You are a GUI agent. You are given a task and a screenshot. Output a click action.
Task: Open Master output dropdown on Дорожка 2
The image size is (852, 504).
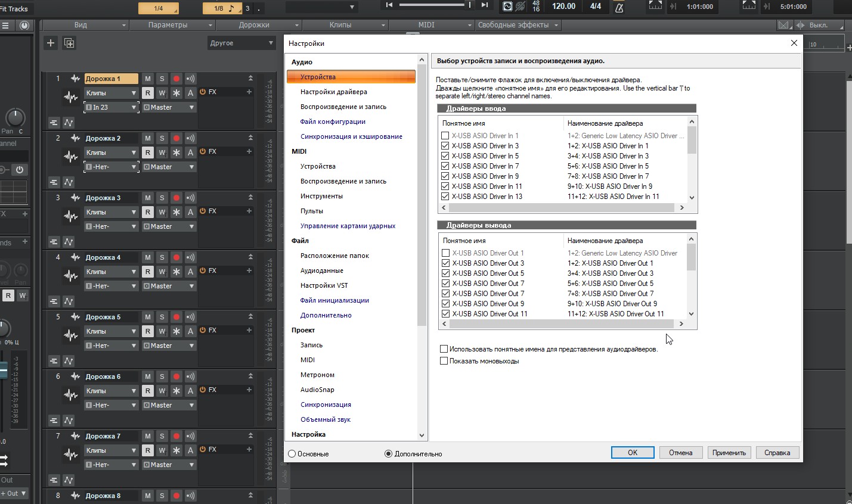pyautogui.click(x=169, y=167)
